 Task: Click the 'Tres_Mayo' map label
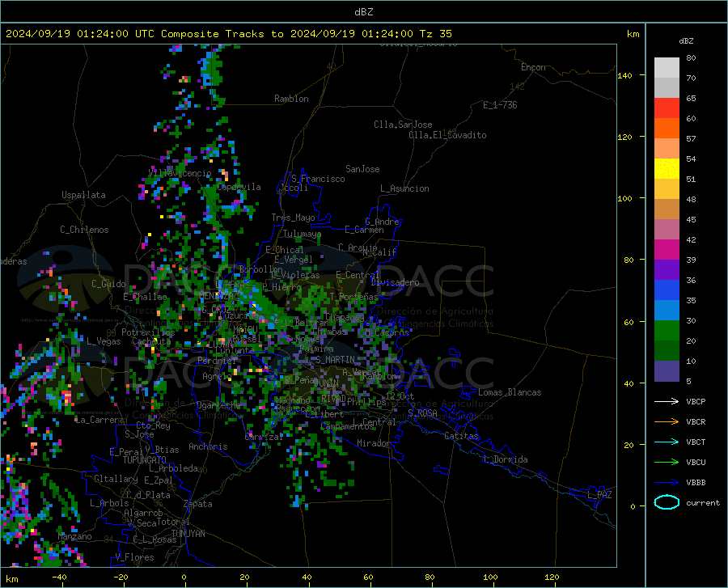(x=293, y=218)
